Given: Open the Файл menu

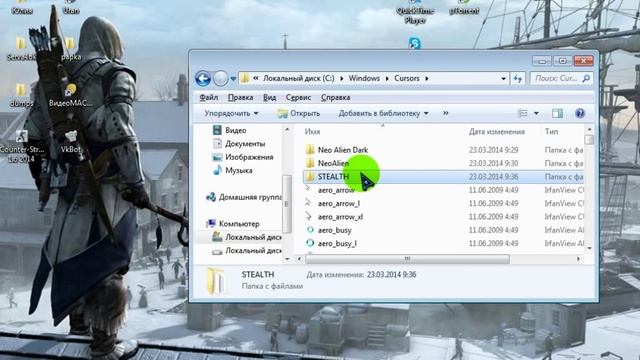Looking at the screenshot, I should tap(209, 98).
